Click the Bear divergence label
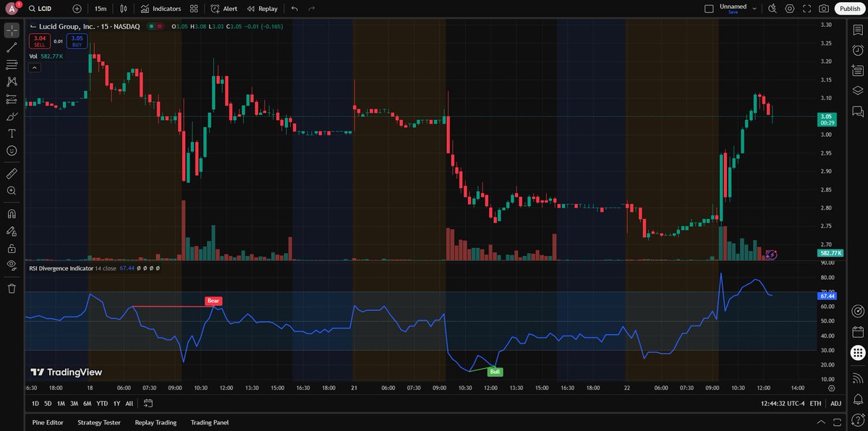The width and height of the screenshot is (868, 431). pos(213,300)
